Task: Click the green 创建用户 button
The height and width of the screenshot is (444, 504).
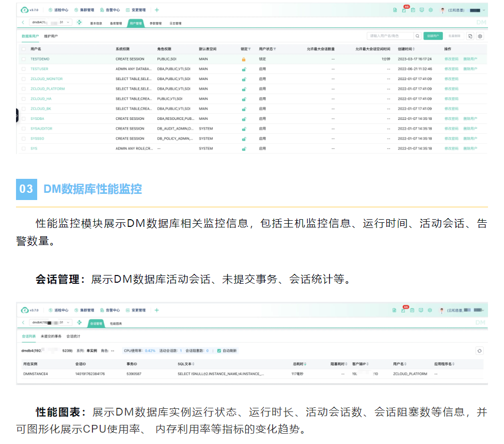Action: tap(433, 36)
